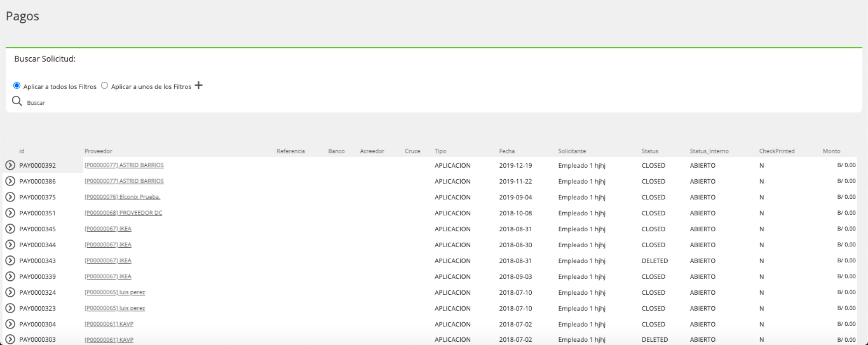Image resolution: width=868 pixels, height=345 pixels.
Task: Click the magnifier search icon
Action: (17, 101)
